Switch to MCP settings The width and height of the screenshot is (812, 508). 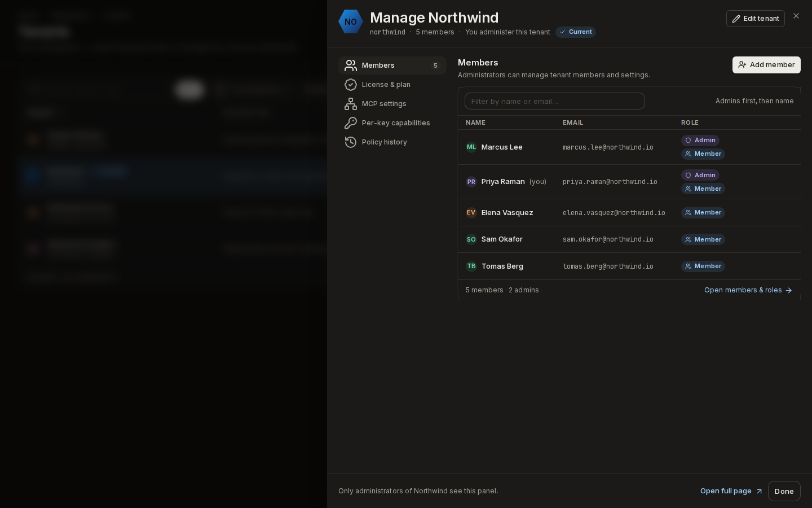tap(392, 104)
